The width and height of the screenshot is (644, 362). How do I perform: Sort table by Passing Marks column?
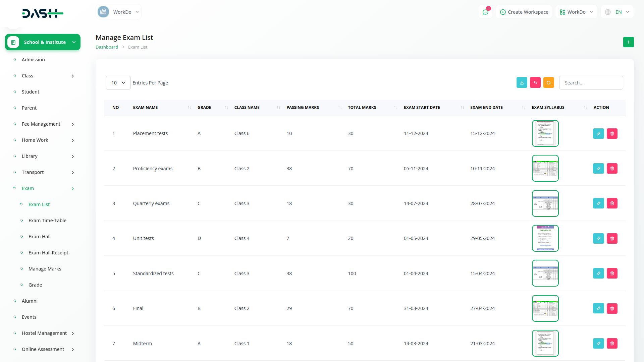tap(340, 108)
